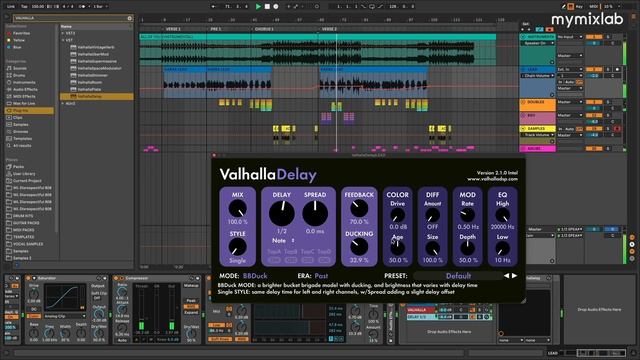Click the ValhallaDelay MIX knob
The image size is (640, 360).
[x=238, y=209]
